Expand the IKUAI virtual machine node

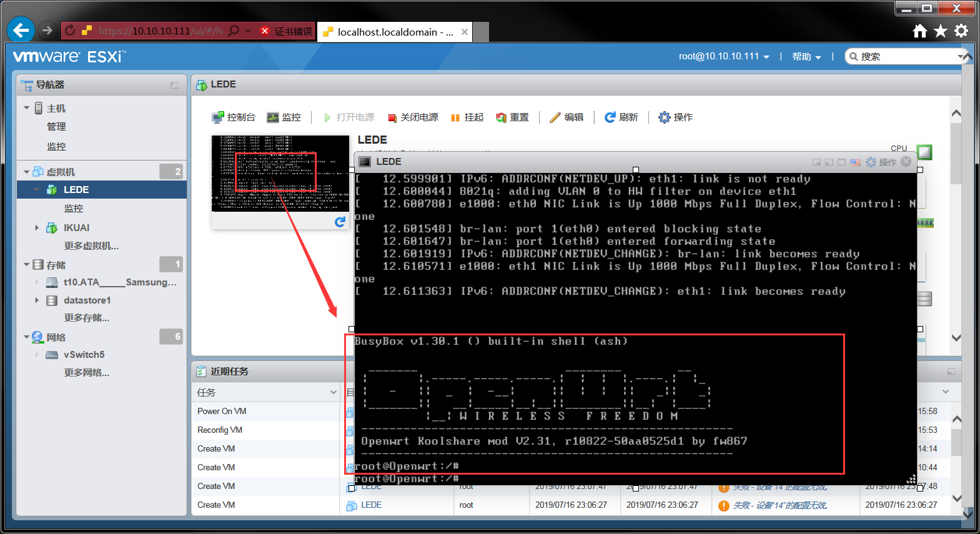[37, 228]
